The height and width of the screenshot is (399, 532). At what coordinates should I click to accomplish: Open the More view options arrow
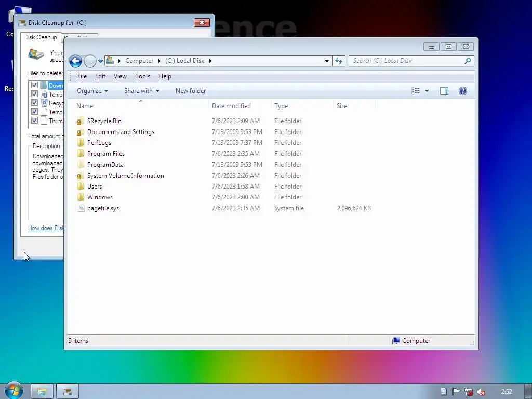point(427,91)
